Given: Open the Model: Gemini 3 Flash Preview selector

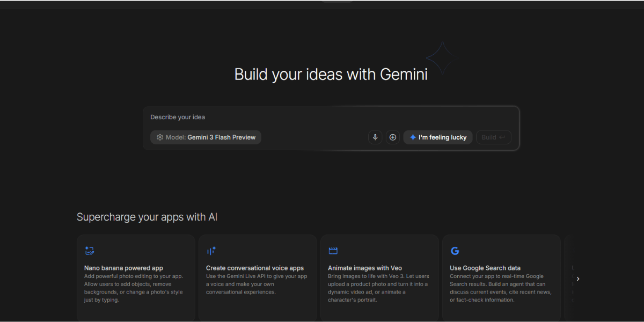Looking at the screenshot, I should coord(206,137).
